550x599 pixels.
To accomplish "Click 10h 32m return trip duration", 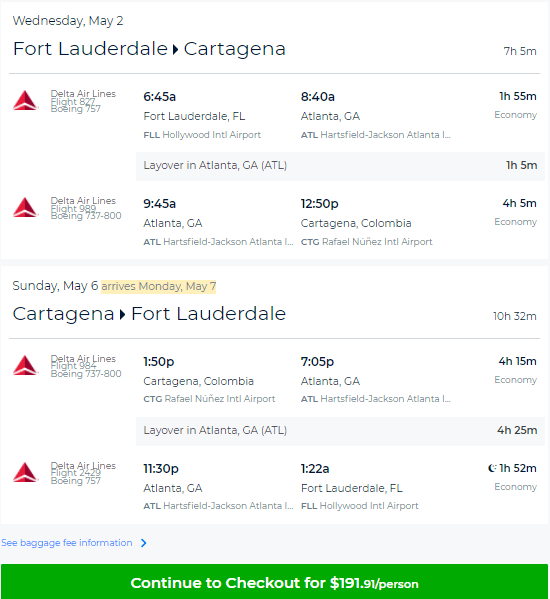I will 514,316.
